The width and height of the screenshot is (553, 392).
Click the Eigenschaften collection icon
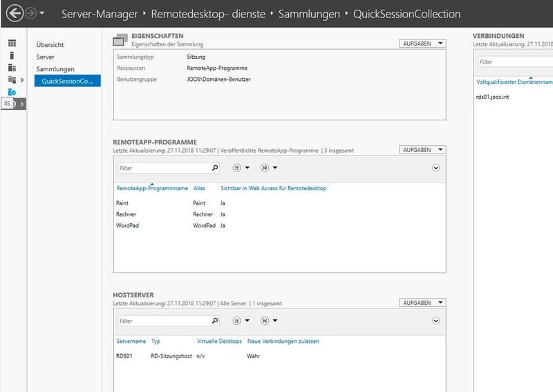pos(120,40)
